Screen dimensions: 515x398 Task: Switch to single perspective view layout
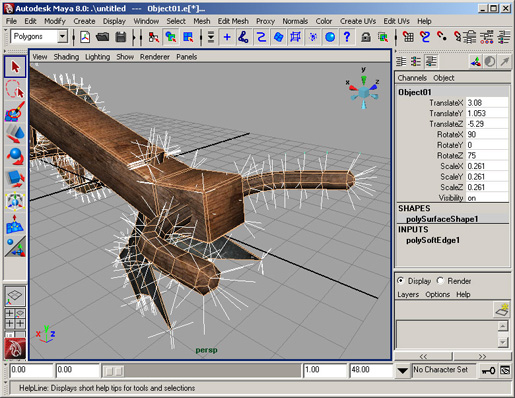pos(15,296)
